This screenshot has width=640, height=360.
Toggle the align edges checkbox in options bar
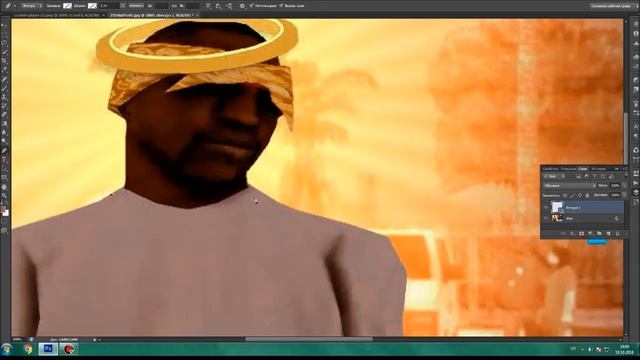pos(281,5)
